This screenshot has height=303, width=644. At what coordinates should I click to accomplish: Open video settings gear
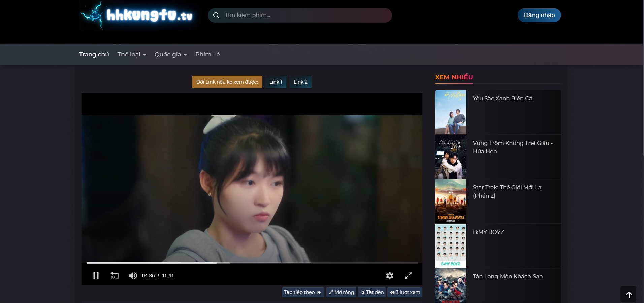[390, 276]
